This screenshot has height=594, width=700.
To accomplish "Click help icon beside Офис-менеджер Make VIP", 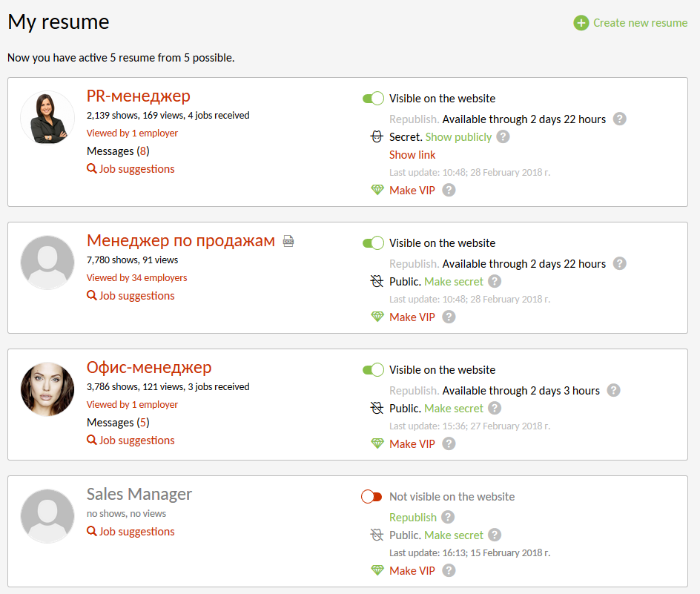I will tap(449, 443).
